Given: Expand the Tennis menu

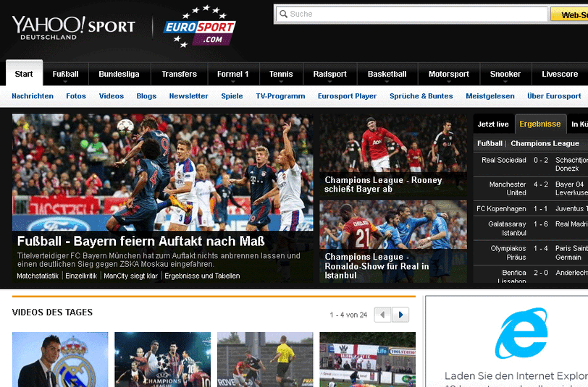Looking at the screenshot, I should tap(281, 75).
